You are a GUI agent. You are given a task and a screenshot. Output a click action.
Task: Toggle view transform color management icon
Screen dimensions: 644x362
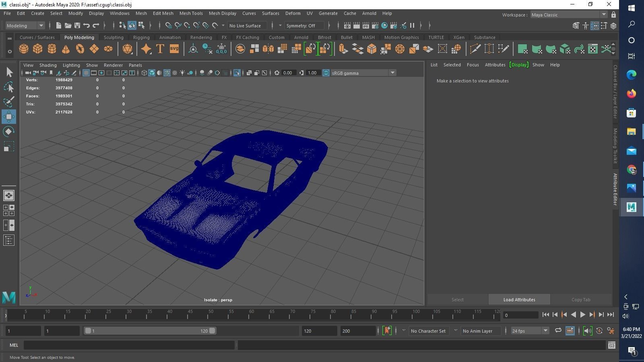326,73
